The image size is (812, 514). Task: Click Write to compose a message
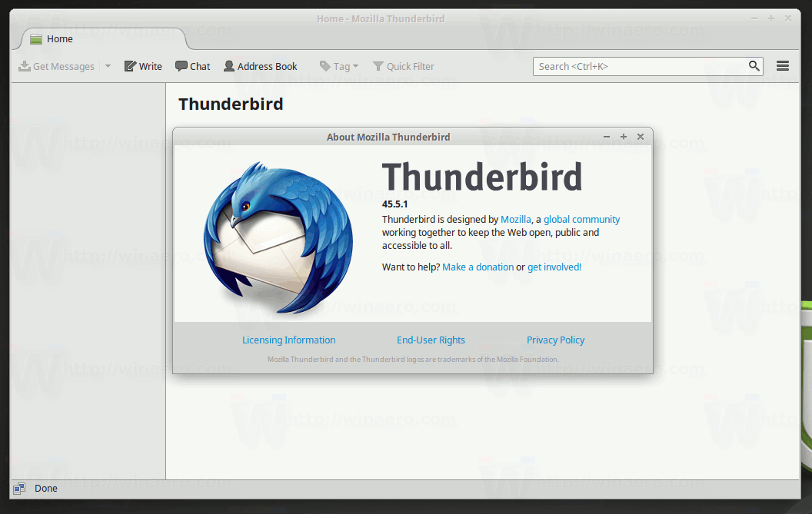[x=143, y=66]
